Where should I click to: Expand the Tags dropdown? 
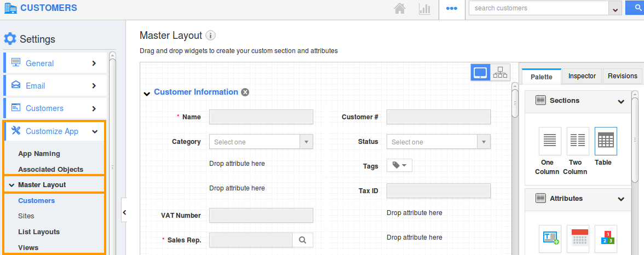point(399,166)
